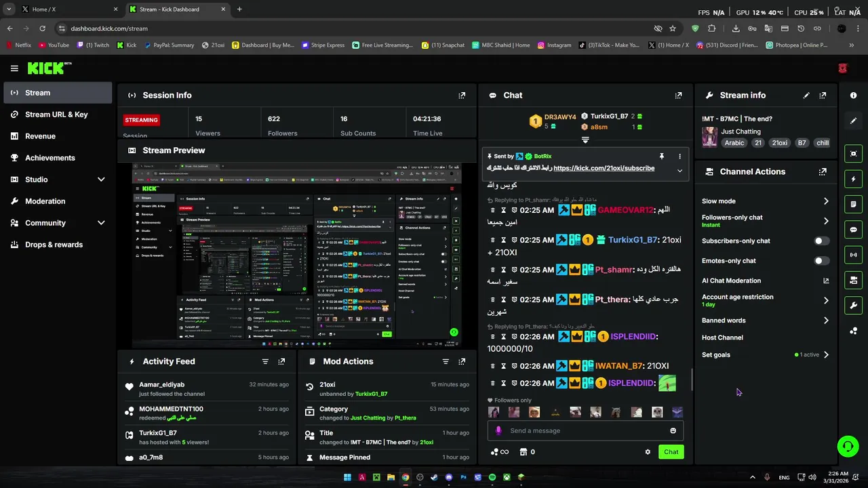This screenshot has width=868, height=488.
Task: Expand Banned words settings
Action: 826,321
